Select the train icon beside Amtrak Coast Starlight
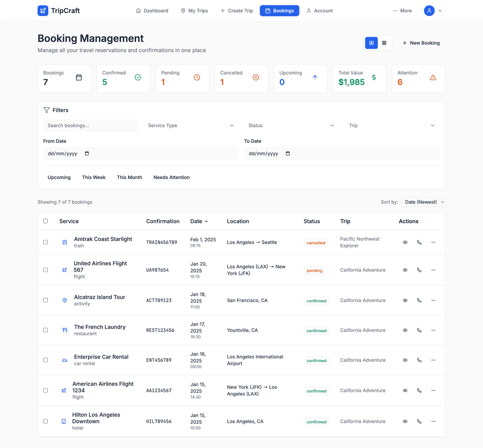 pyautogui.click(x=64, y=242)
